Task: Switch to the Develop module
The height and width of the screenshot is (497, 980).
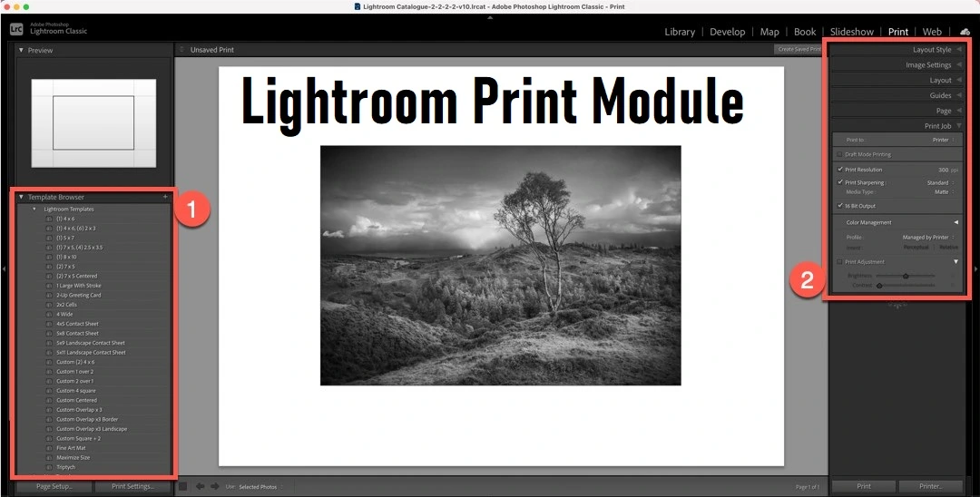Action: coord(728,32)
